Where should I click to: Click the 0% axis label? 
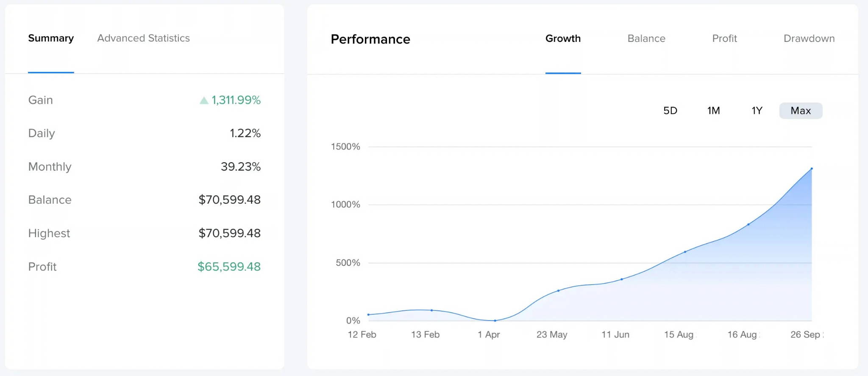point(353,321)
